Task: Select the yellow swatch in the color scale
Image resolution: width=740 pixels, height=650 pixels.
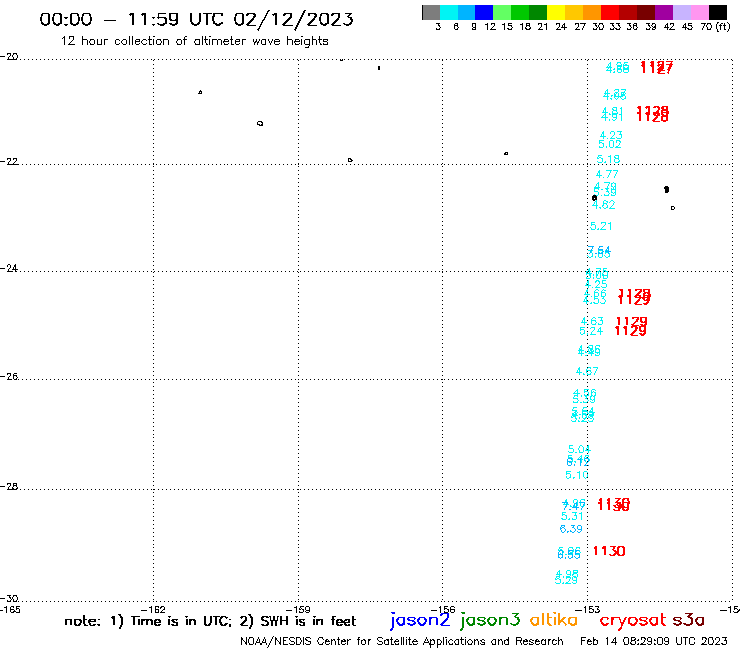Action: (556, 12)
